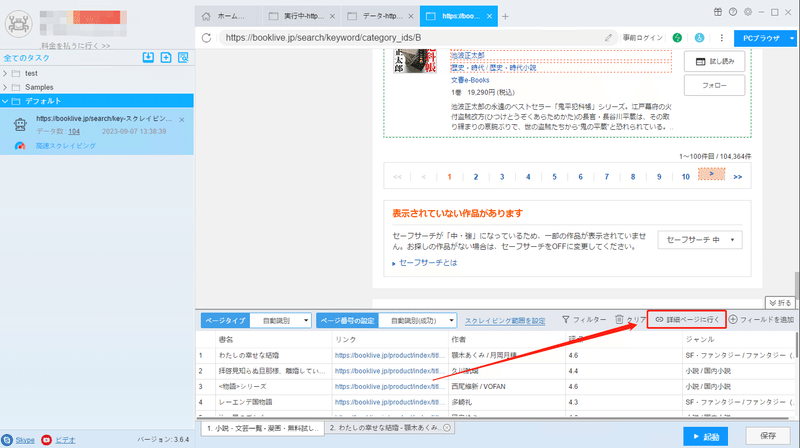Click フィールドを追加 plus button
The image size is (800, 448).
[x=761, y=319]
